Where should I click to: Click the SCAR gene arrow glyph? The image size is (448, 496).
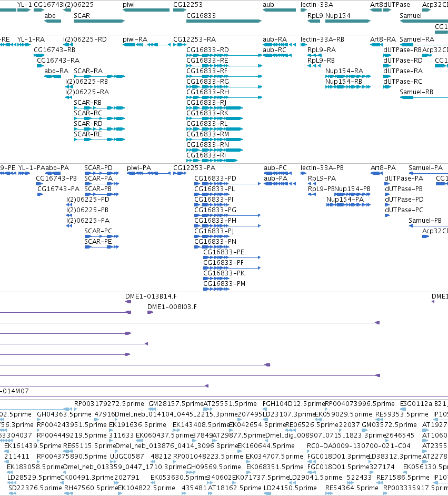[99, 21]
